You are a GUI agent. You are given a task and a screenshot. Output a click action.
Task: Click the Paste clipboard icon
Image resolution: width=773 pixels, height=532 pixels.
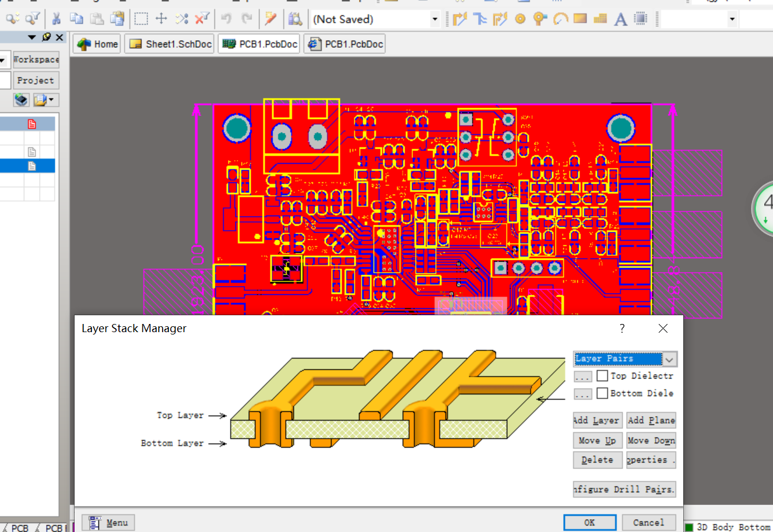tap(97, 19)
